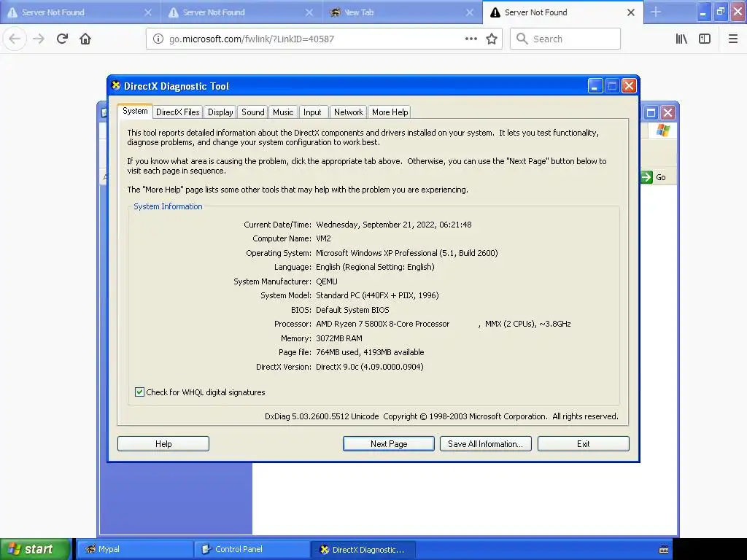
Task: Click the Computer Name VM2 value
Action: [323, 238]
